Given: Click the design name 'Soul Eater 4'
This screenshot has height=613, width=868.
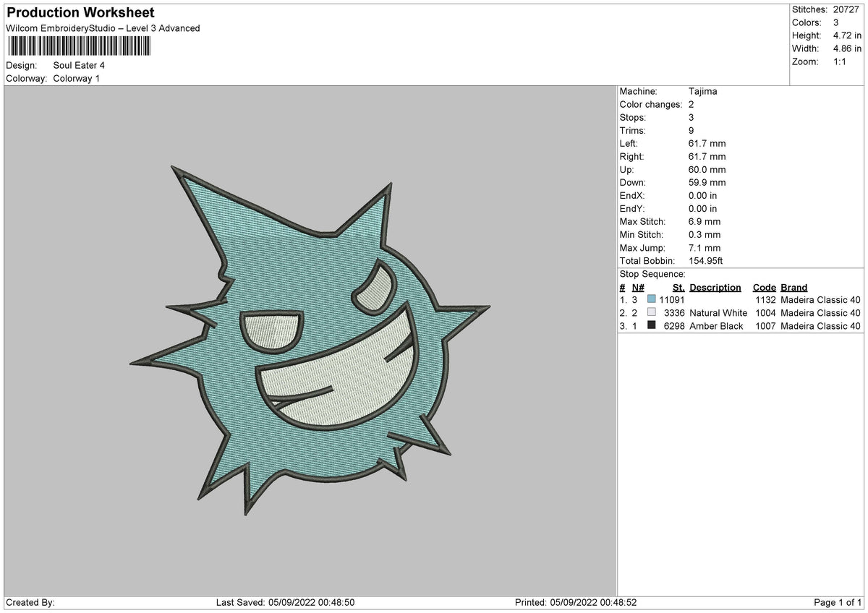Looking at the screenshot, I should pyautogui.click(x=79, y=65).
